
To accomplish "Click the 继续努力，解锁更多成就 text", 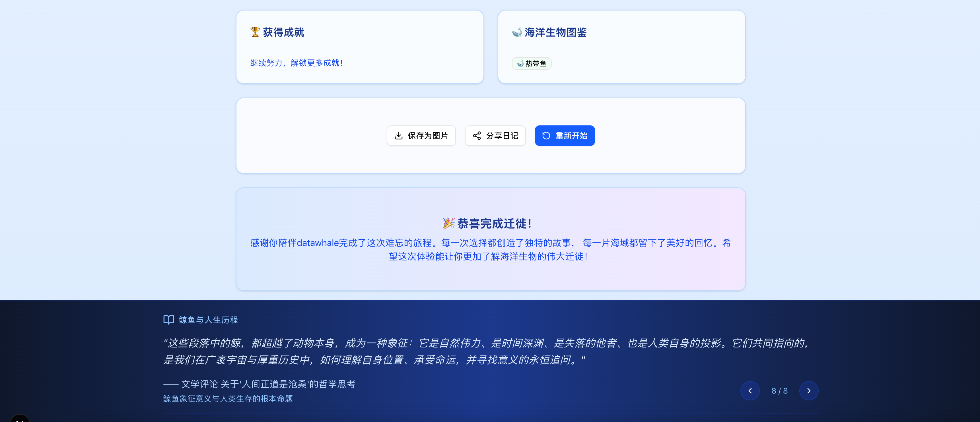I will click(x=297, y=63).
